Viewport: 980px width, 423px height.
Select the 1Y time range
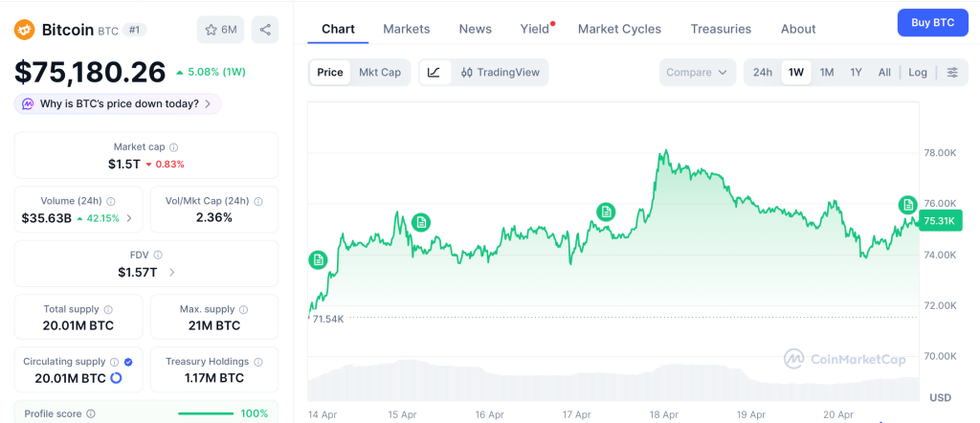(856, 72)
